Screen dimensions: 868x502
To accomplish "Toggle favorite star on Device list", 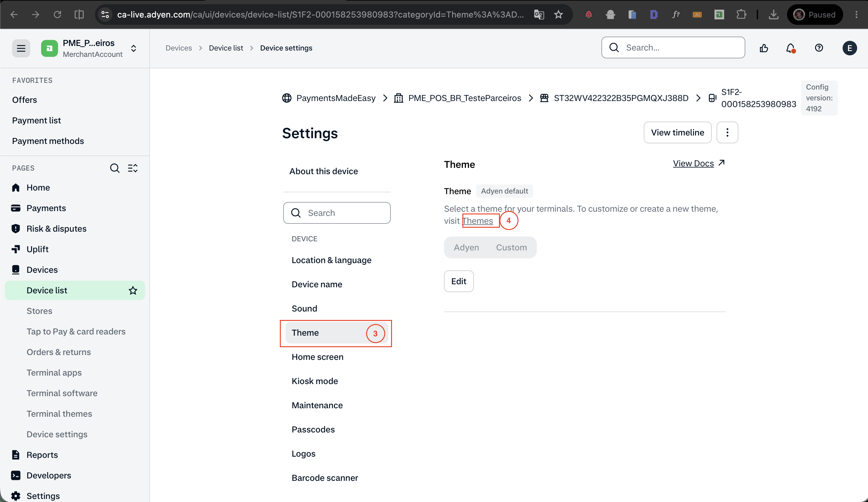I will [133, 290].
